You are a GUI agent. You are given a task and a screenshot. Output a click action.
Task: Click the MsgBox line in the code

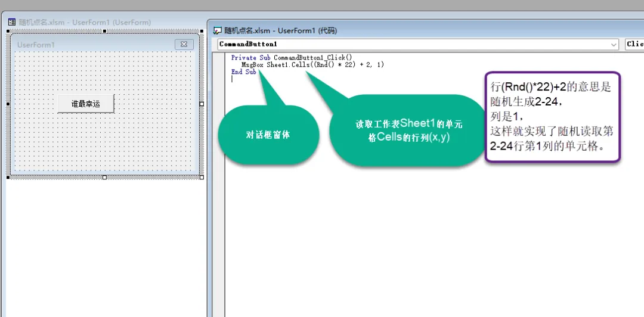(x=312, y=64)
